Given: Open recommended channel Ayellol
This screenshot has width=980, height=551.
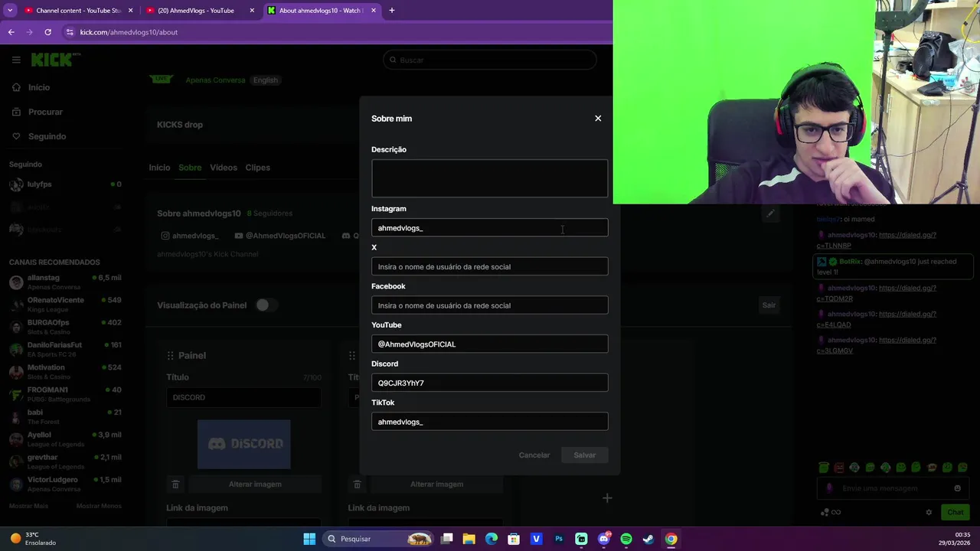Looking at the screenshot, I should [65, 439].
